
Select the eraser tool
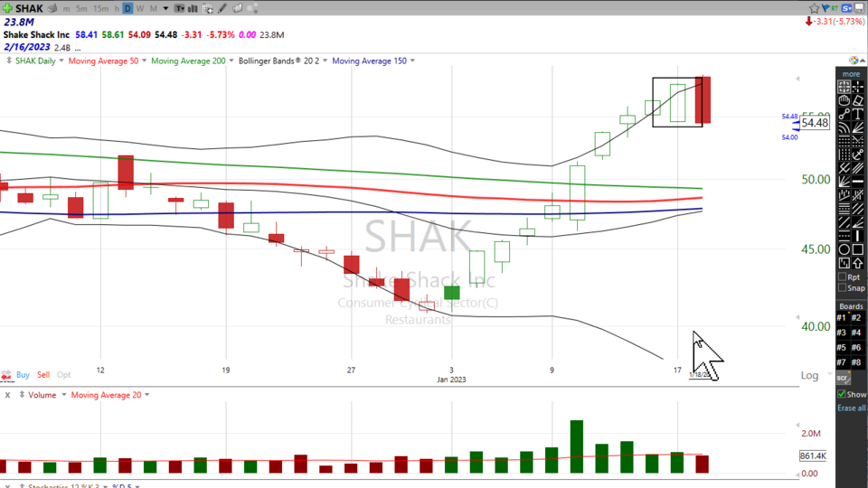[858, 100]
